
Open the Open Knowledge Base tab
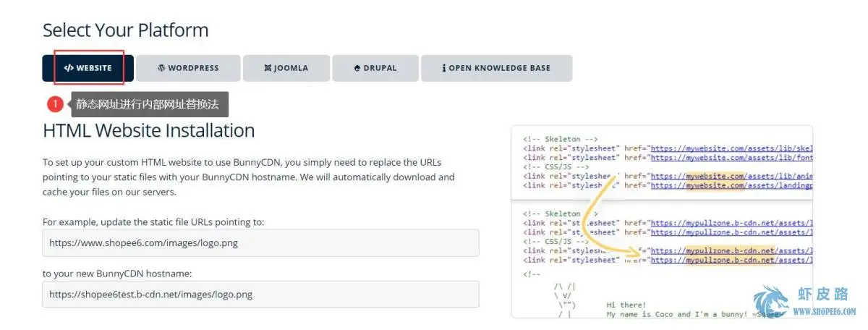497,68
